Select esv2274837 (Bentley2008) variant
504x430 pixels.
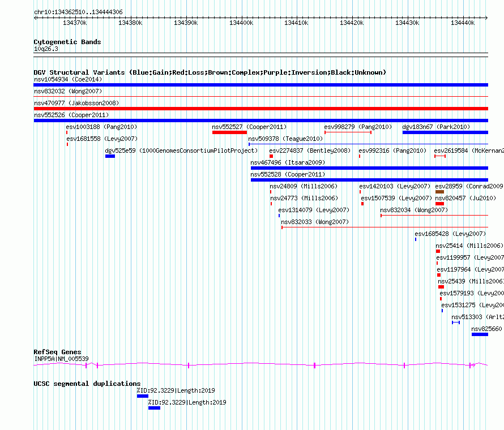(x=310, y=150)
